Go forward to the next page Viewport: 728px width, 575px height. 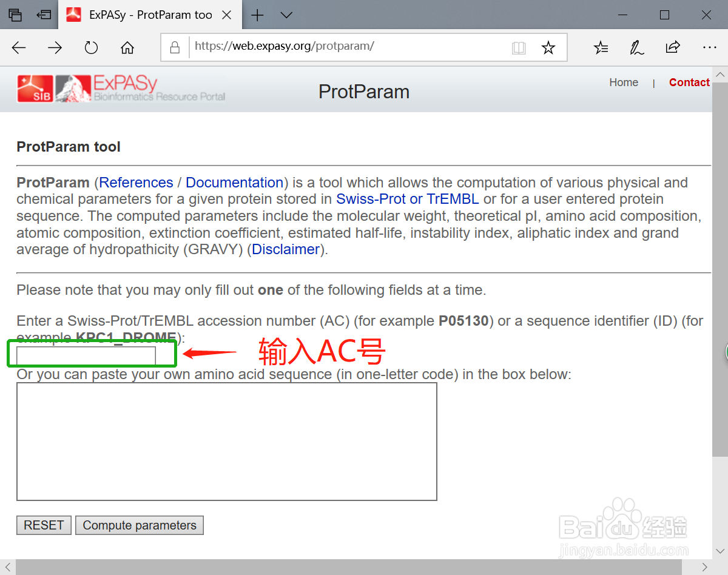tap(55, 48)
